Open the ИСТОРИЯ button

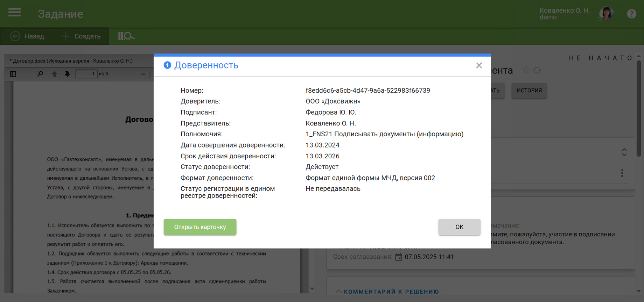click(x=529, y=91)
